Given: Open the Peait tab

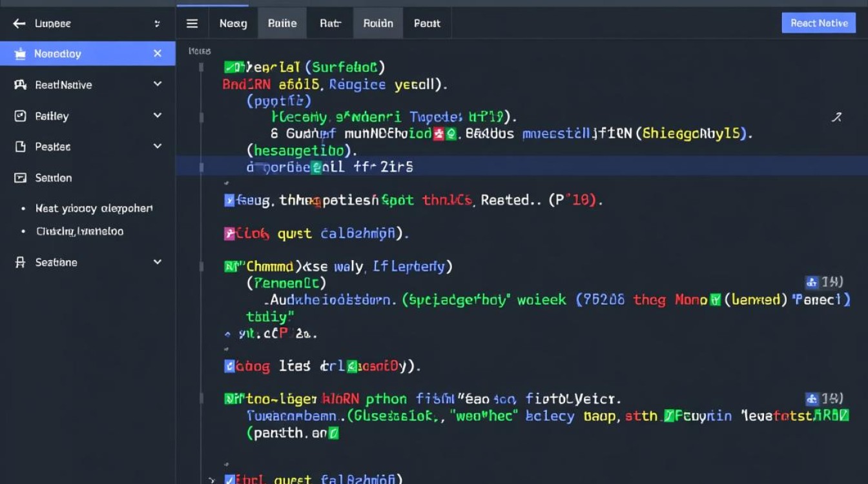Looking at the screenshot, I should (x=427, y=23).
